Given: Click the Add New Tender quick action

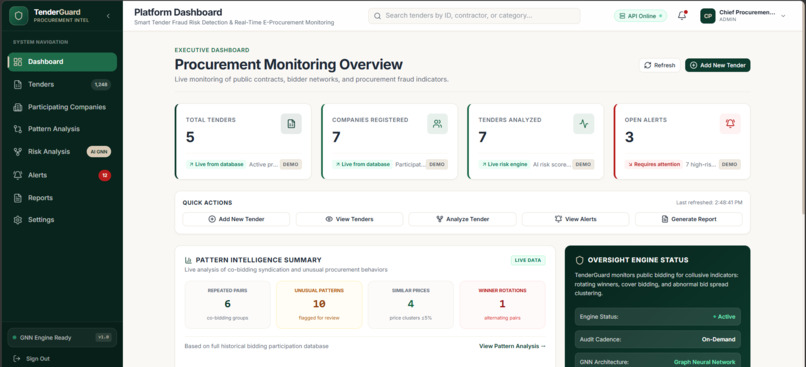Looking at the screenshot, I should coord(236,219).
